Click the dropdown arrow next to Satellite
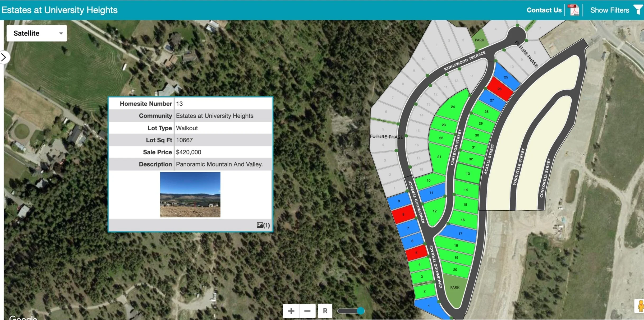Viewport: 644px width, 320px height. pyautogui.click(x=61, y=33)
